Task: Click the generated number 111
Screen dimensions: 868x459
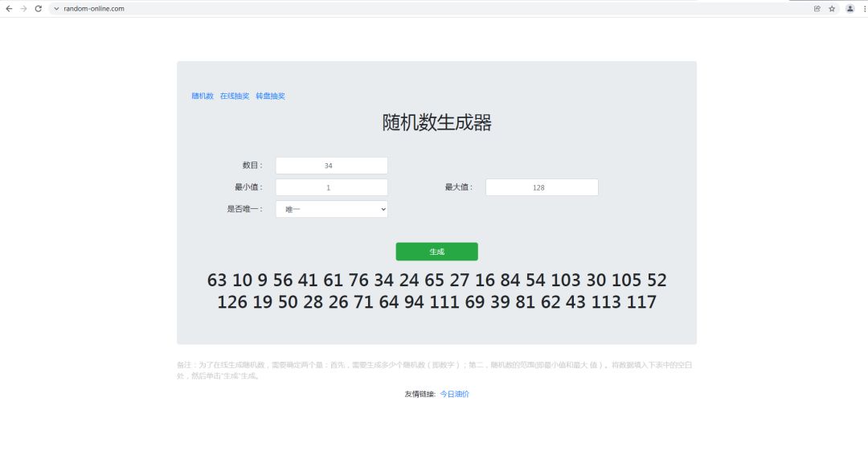Action: [x=444, y=302]
